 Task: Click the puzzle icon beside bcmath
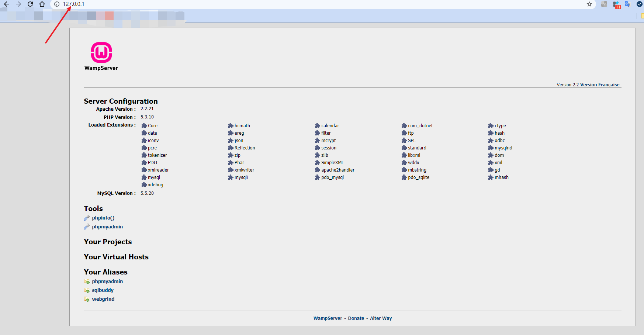(231, 125)
